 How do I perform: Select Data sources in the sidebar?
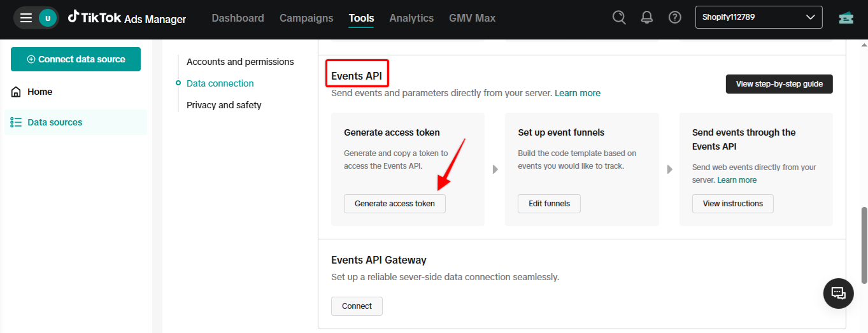pos(55,122)
